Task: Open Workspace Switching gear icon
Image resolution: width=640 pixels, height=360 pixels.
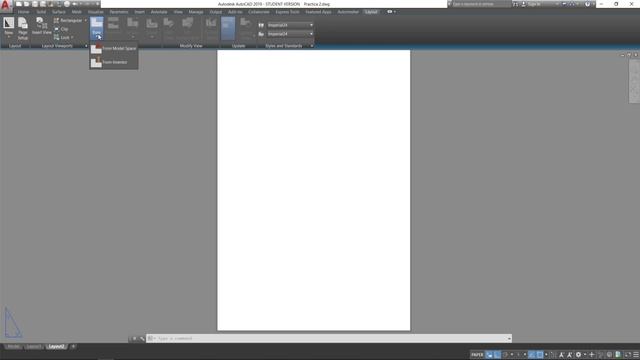Action: (578, 355)
